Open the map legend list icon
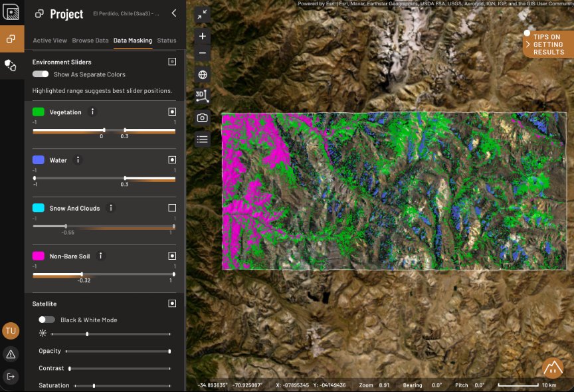 202,139
